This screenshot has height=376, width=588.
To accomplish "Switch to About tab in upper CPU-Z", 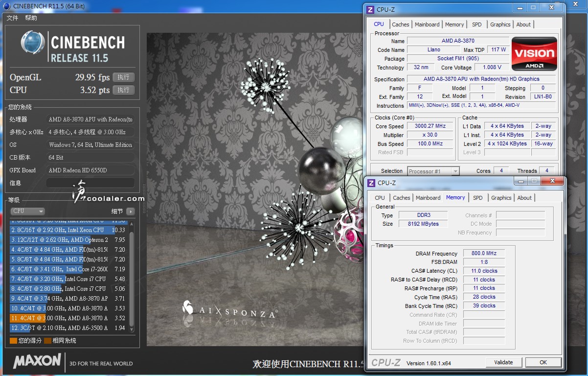I will click(523, 24).
